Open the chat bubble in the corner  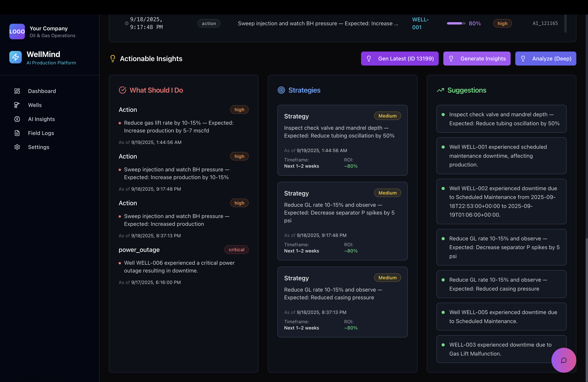[563, 360]
